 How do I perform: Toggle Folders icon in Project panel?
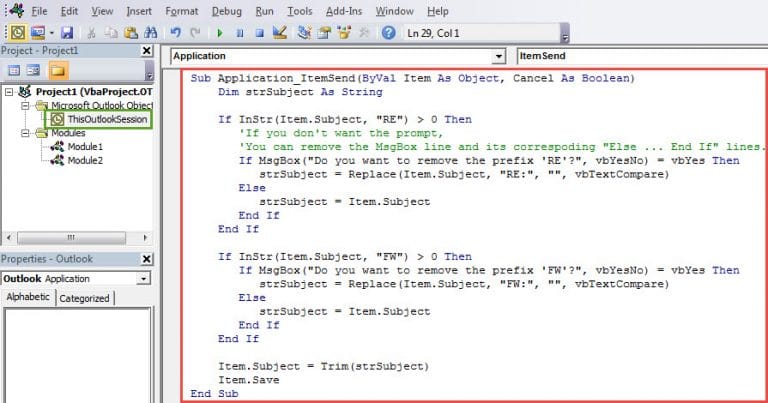tap(58, 71)
